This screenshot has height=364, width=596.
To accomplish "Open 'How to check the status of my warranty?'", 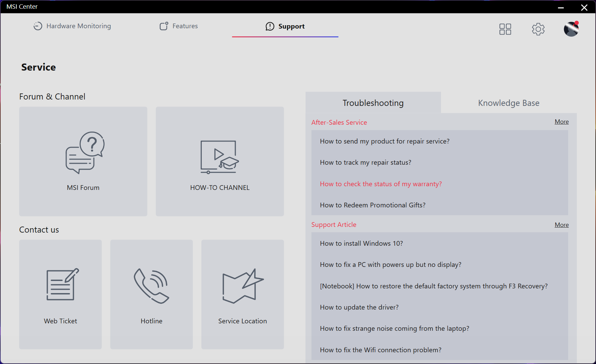I will (x=440, y=184).
